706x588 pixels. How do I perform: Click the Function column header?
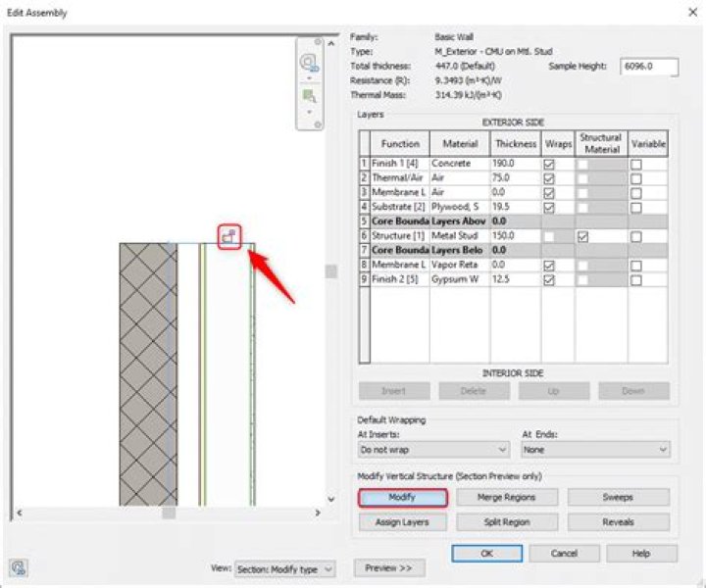click(x=400, y=144)
